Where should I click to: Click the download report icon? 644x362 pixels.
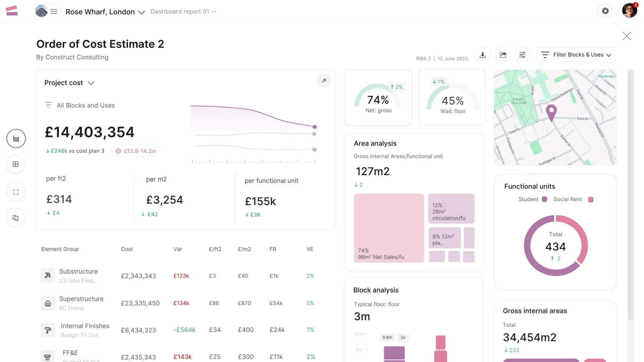(483, 55)
